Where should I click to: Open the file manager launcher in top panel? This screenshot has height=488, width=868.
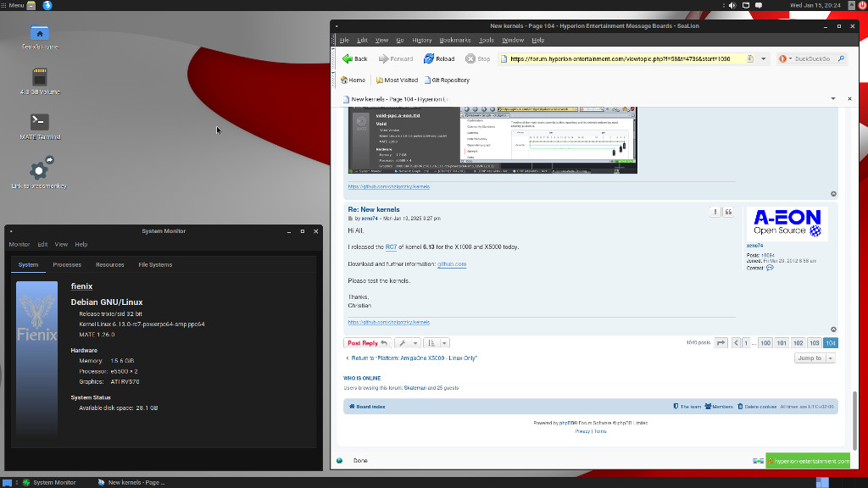coord(31,5)
